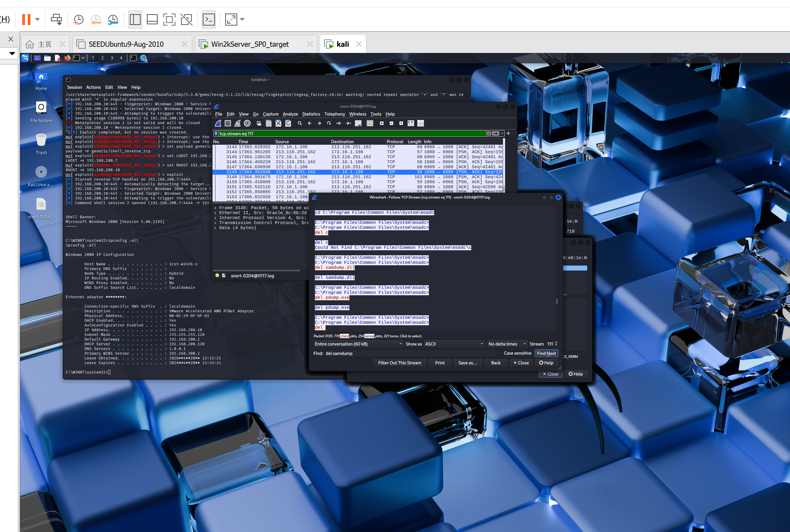
Task: Open Entire conversation dropdown
Action: click(358, 344)
